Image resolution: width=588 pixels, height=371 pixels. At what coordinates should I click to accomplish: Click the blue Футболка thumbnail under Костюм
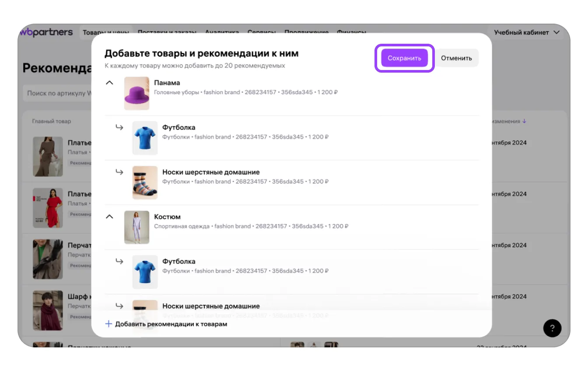coord(145,272)
